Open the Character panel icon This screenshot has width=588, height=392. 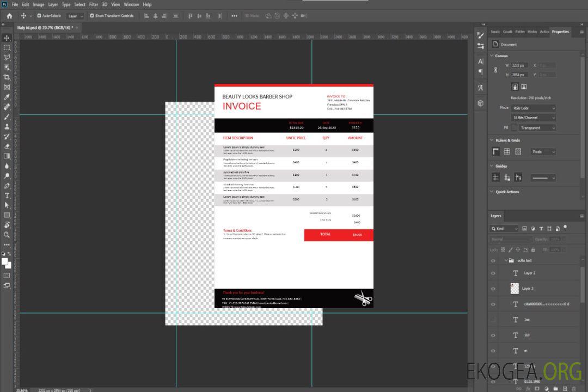click(481, 62)
